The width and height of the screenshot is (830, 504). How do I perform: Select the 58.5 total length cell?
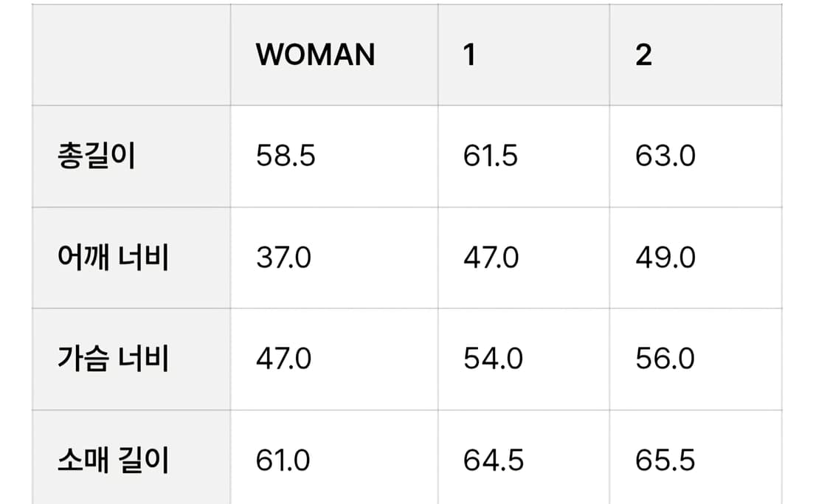point(286,156)
